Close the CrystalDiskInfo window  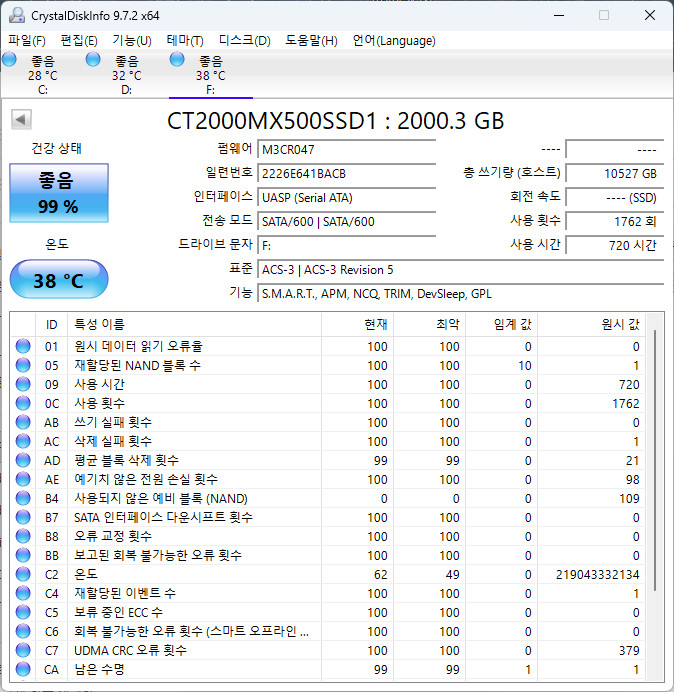[x=650, y=15]
